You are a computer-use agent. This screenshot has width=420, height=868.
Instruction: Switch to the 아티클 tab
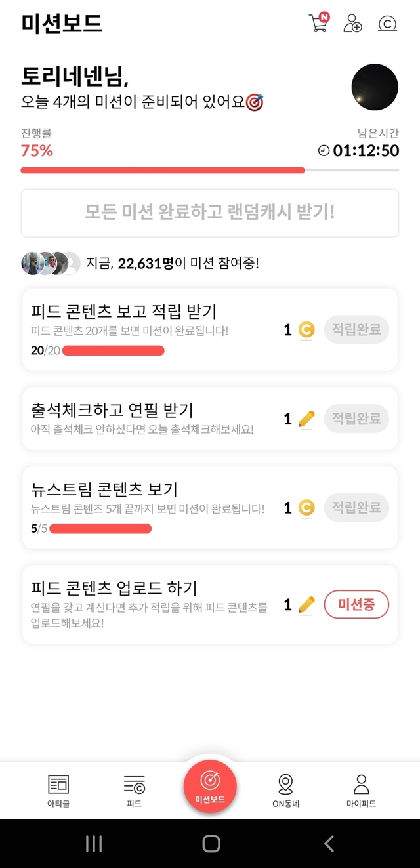[58, 789]
